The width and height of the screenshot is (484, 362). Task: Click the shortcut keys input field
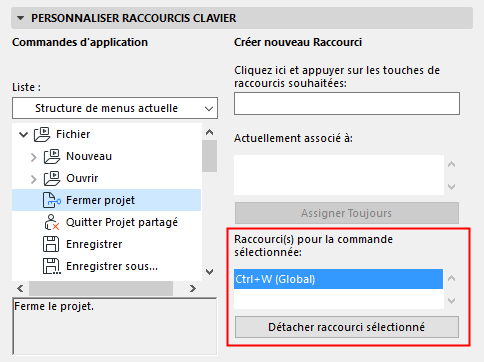pyautogui.click(x=347, y=104)
